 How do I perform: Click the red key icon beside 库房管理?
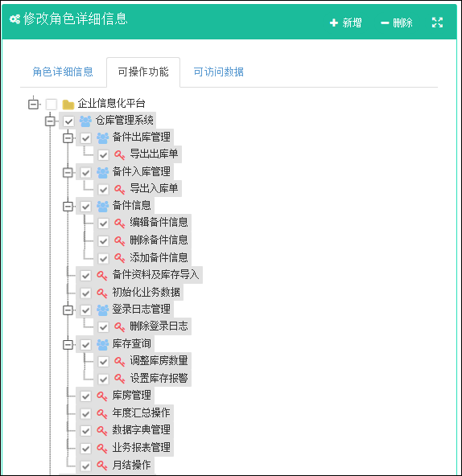coord(102,396)
